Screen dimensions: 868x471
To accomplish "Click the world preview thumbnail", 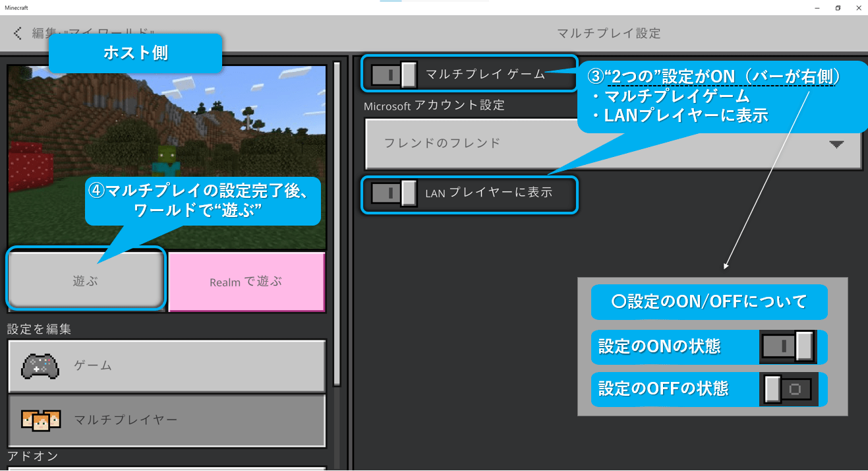I will coord(167,157).
